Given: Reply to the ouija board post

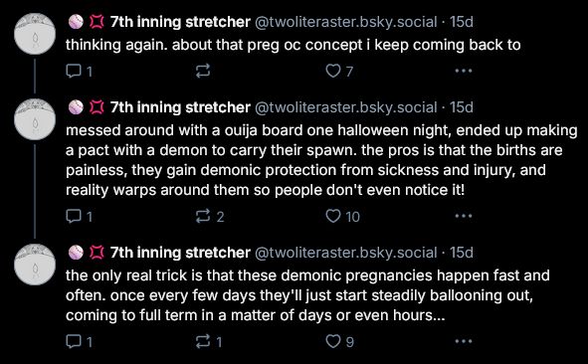Looking at the screenshot, I should coord(79,216).
